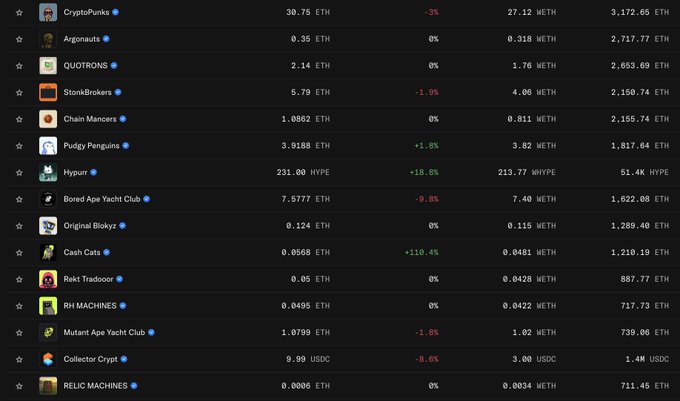This screenshot has width=680, height=401.
Task: Select the 2,717.77 ETH volume
Action: pyautogui.click(x=640, y=39)
